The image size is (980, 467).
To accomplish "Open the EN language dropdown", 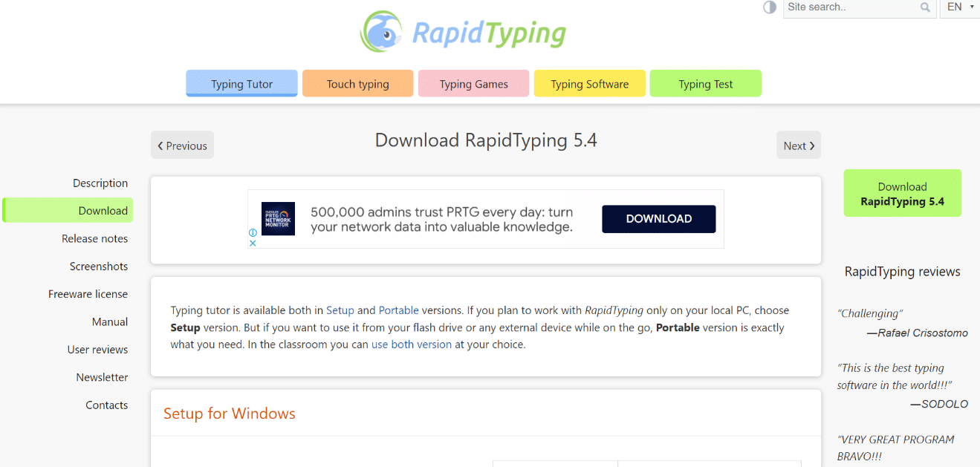I will click(x=960, y=7).
